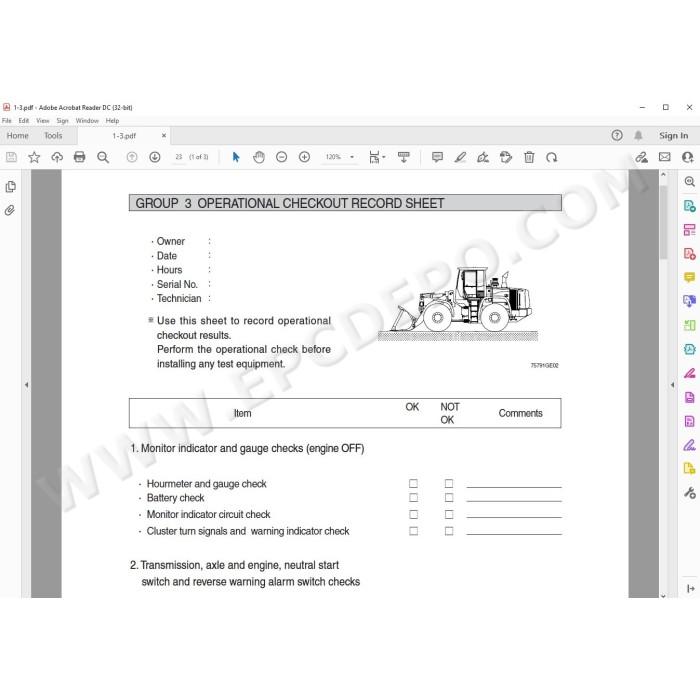Open notifications bell
700x700 pixels.
(x=638, y=135)
